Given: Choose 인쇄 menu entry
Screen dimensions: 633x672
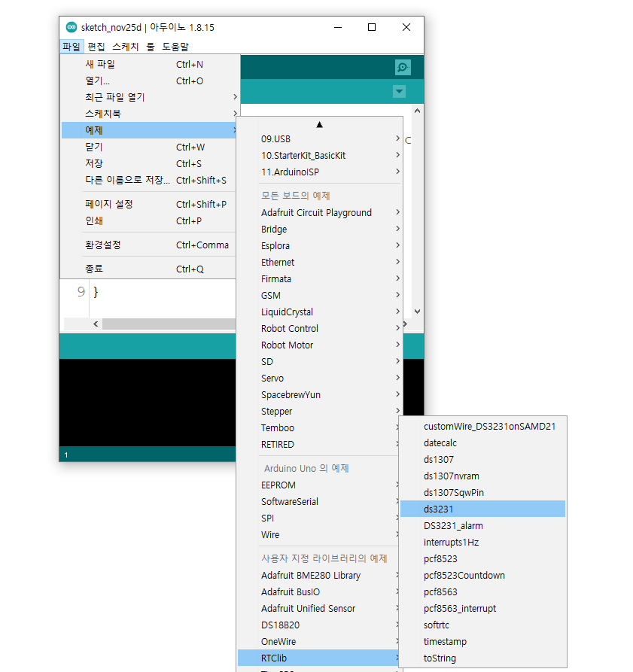Looking at the screenshot, I should point(149,220).
